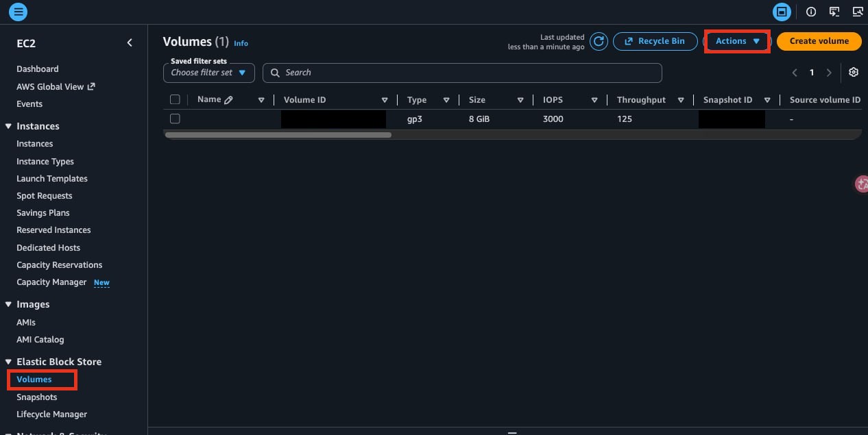
Task: Click the rightmost top bar screen icon
Action: [x=857, y=12]
